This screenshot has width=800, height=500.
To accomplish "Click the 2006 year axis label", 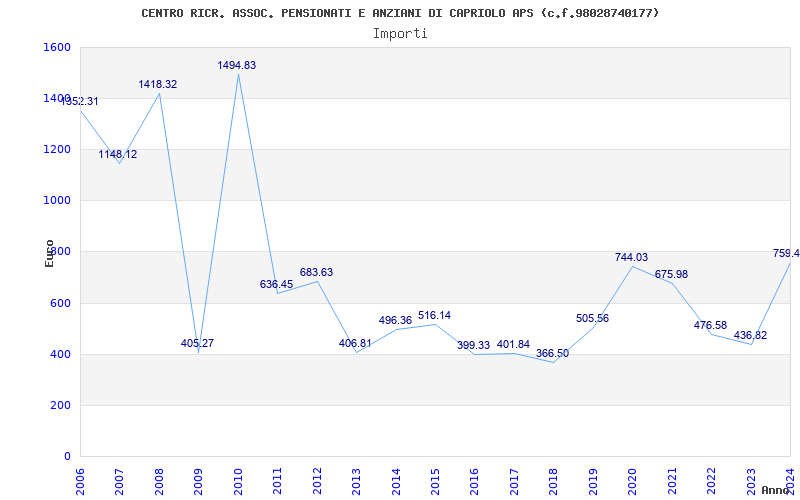I will tap(80, 480).
